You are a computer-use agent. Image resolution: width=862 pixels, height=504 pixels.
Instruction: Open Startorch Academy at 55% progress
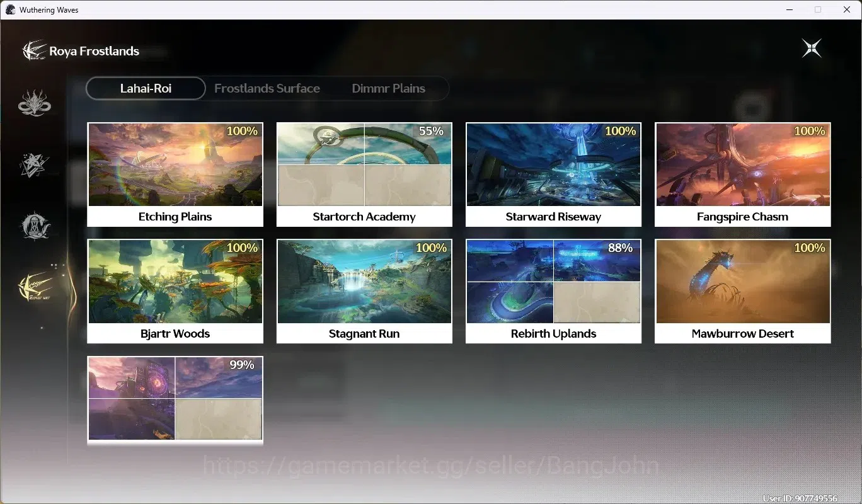tap(364, 175)
